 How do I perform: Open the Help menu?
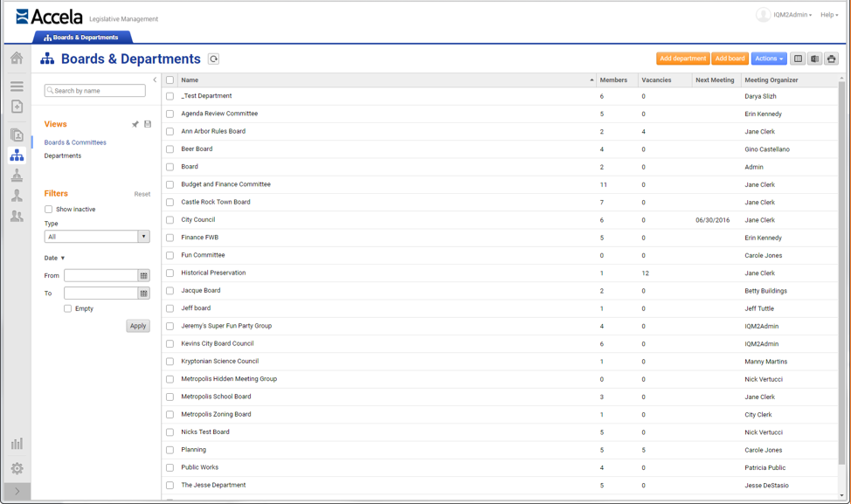click(x=829, y=15)
